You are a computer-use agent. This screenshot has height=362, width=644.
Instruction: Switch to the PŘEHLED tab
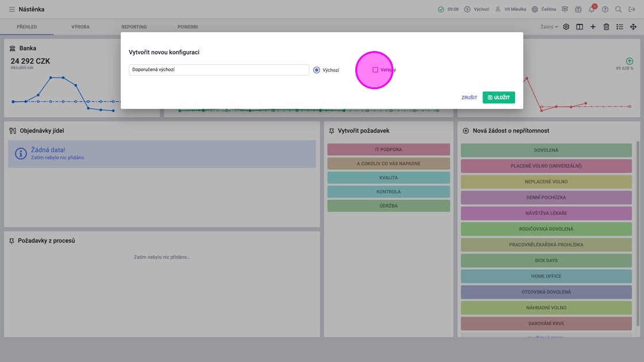(26, 26)
